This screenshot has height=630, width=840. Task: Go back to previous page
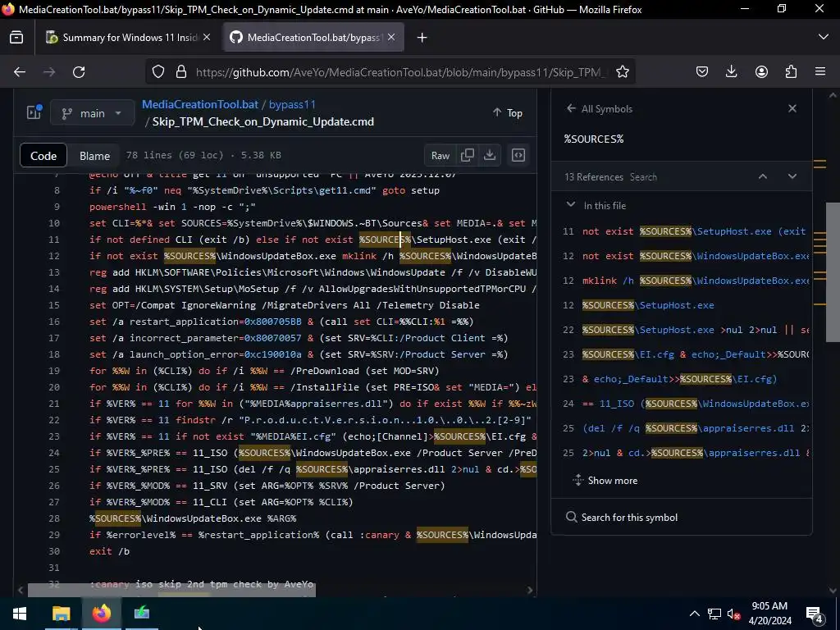(x=20, y=72)
